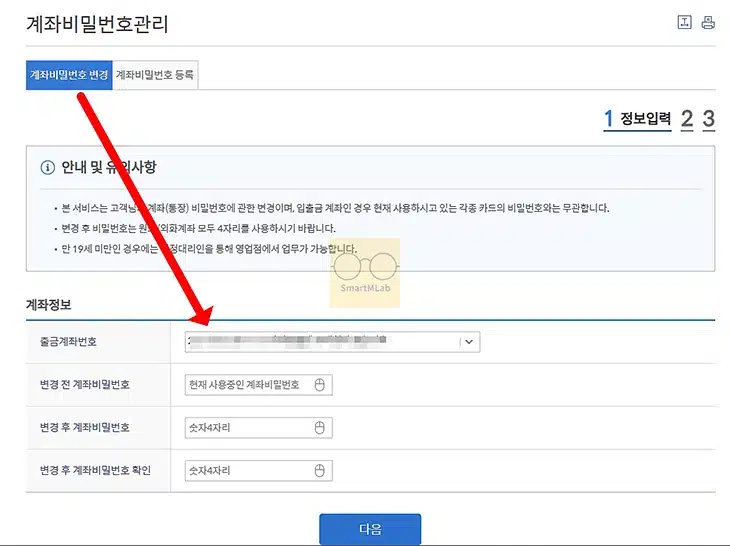This screenshot has height=546, width=730.
Task: Toggle mouse keypad icon for 변경 후 계좌비밀번호 확인
Action: pyautogui.click(x=319, y=470)
